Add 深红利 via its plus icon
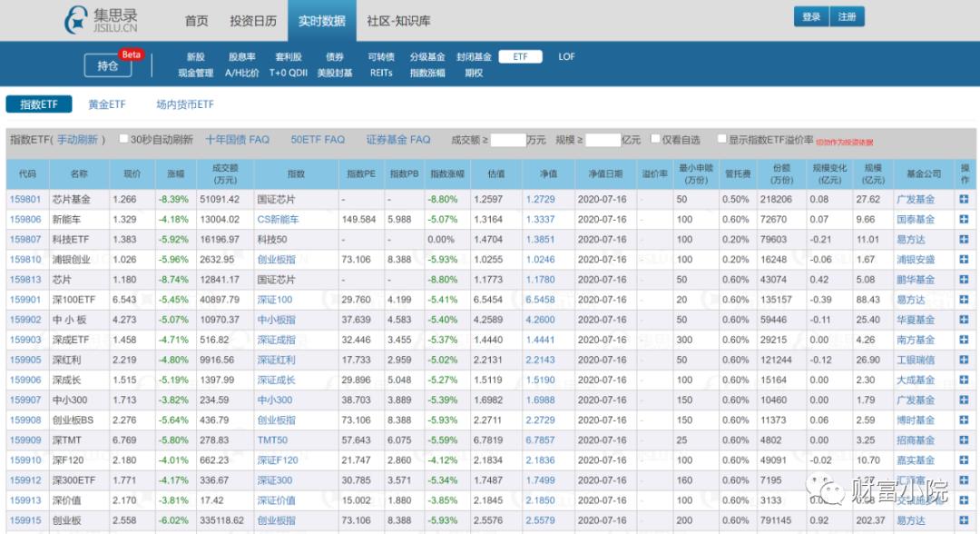This screenshot has width=980, height=534. click(962, 357)
